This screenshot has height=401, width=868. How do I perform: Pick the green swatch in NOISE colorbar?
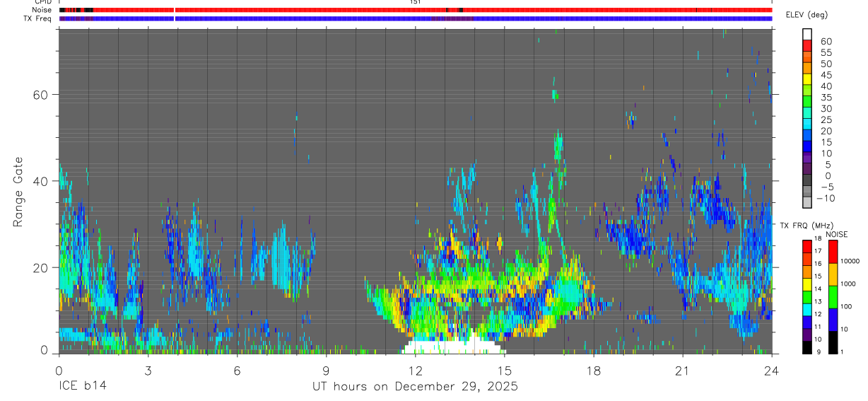pyautogui.click(x=833, y=297)
